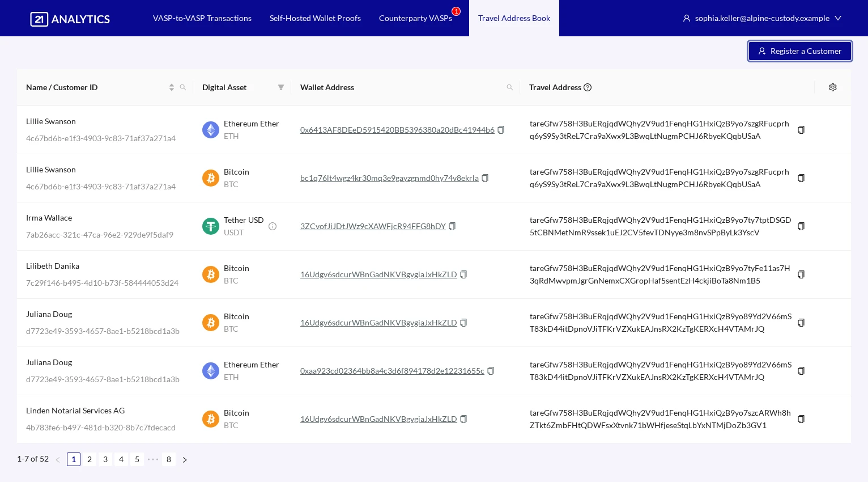Image resolution: width=868 pixels, height=482 pixels.
Task: Copy Lilibeth Danika's wallet address
Action: tap(463, 274)
